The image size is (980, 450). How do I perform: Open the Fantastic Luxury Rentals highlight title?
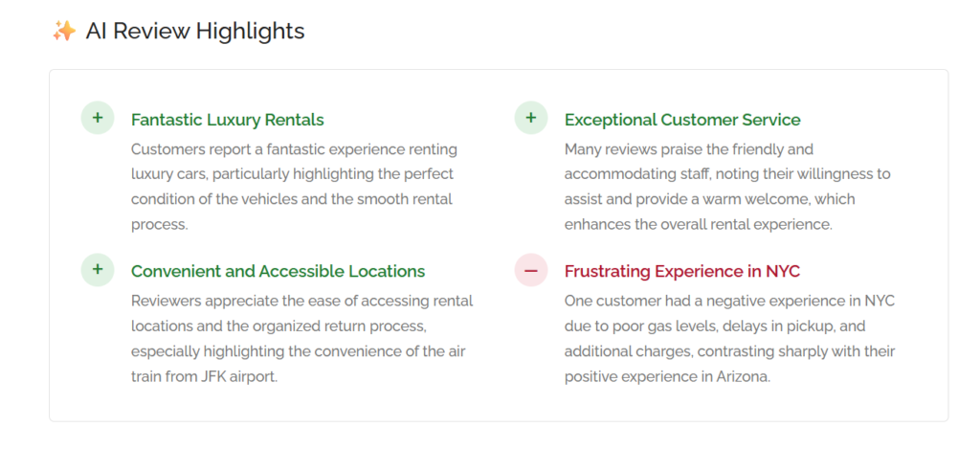pos(227,120)
